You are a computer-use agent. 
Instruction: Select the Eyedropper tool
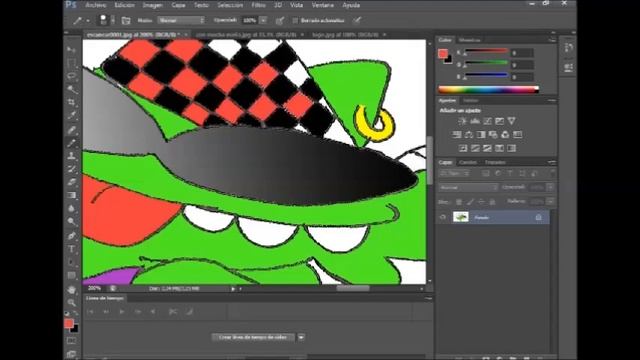(71, 116)
